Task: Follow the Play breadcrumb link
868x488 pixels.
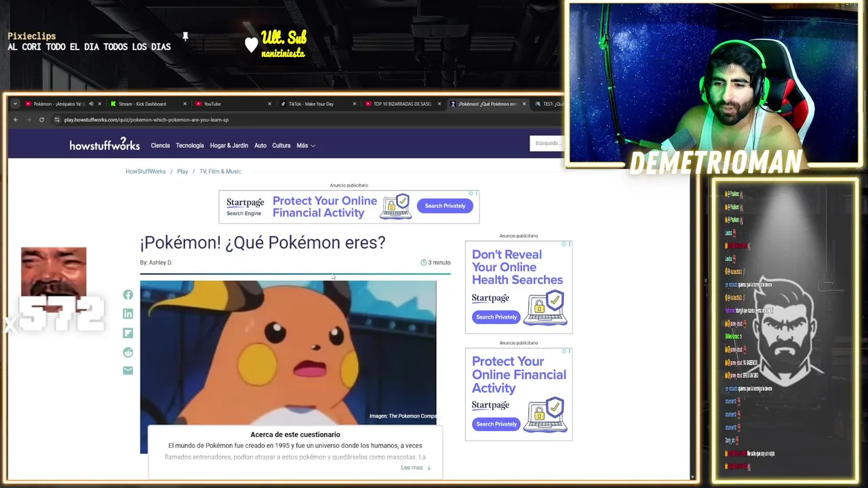Action: click(x=182, y=171)
